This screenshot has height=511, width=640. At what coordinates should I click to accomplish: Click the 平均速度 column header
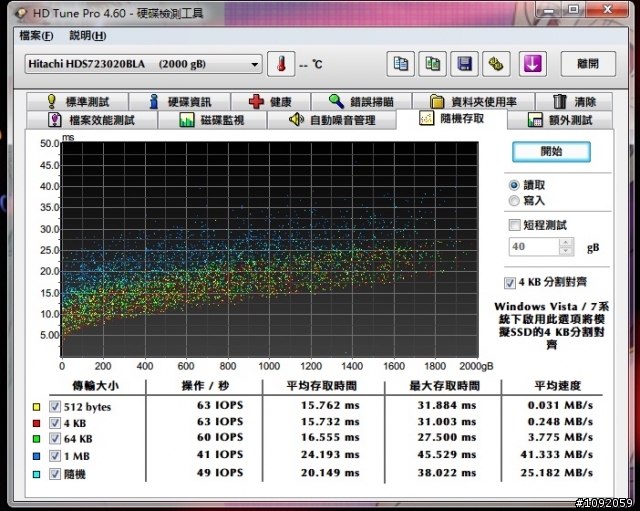(558, 386)
